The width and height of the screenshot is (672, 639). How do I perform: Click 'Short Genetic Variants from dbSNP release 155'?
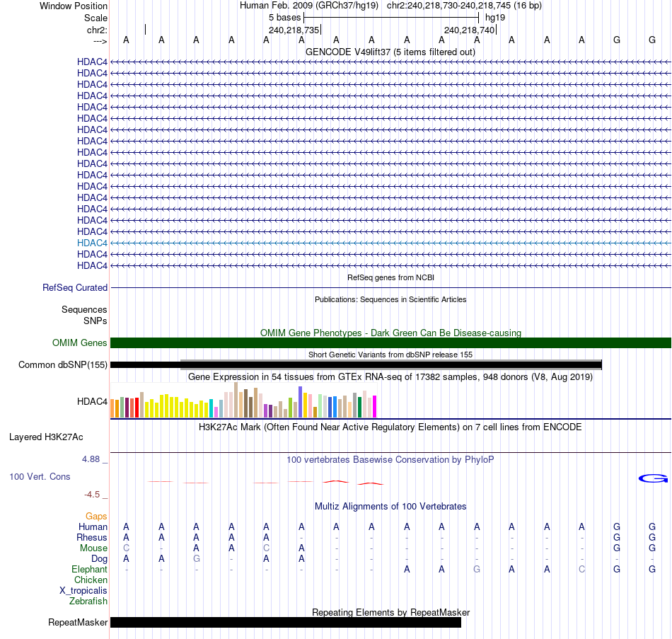pos(390,355)
